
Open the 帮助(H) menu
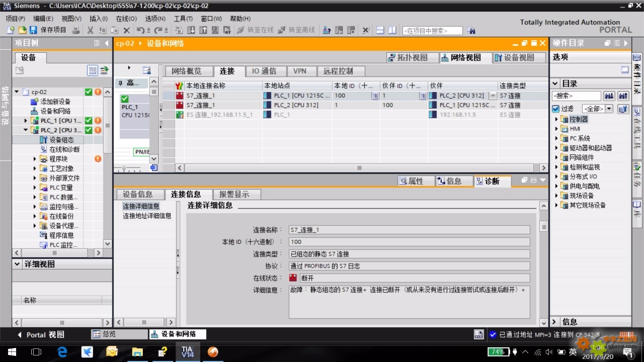pos(240,19)
